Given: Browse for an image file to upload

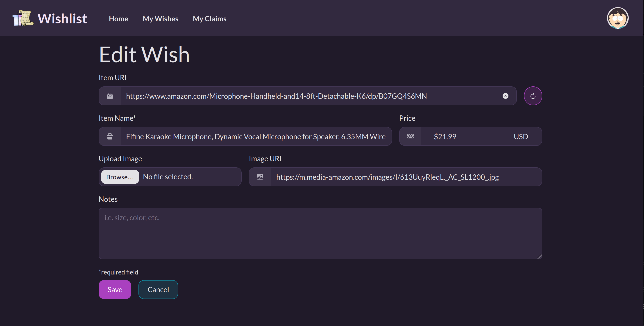Looking at the screenshot, I should (x=120, y=177).
